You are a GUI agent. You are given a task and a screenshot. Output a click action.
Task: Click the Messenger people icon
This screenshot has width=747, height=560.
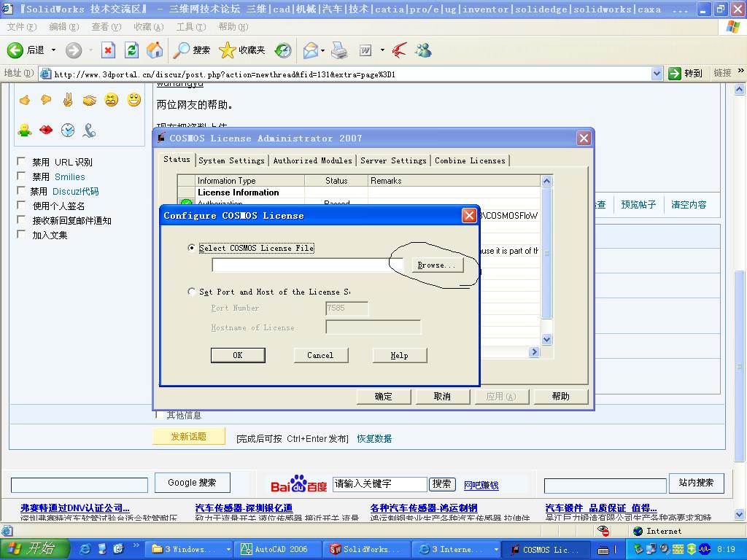[x=423, y=50]
